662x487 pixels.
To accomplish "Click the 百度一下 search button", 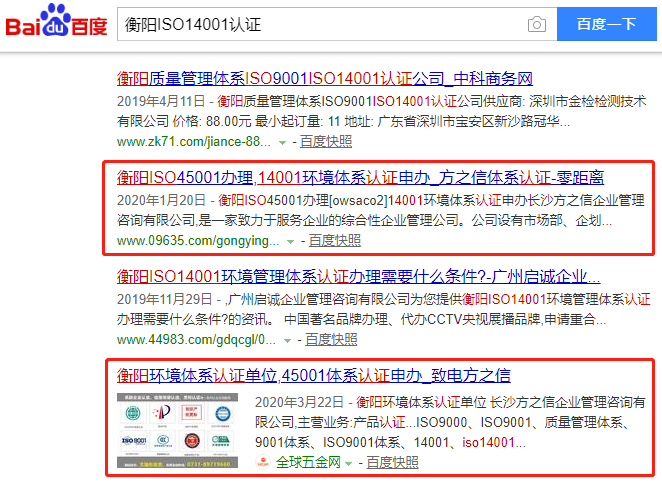I will [606, 24].
